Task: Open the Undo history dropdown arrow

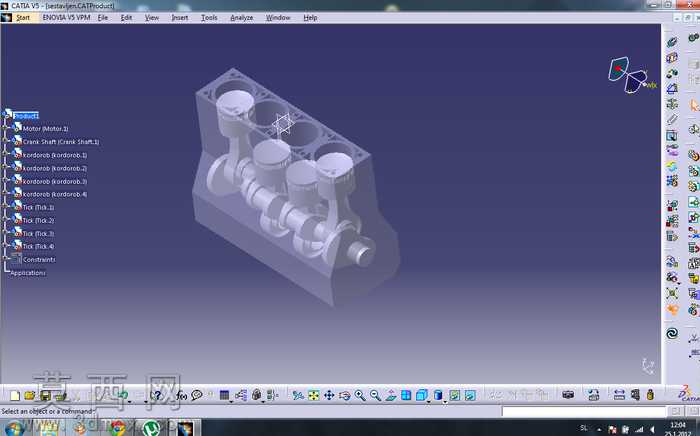Action: click(129, 401)
